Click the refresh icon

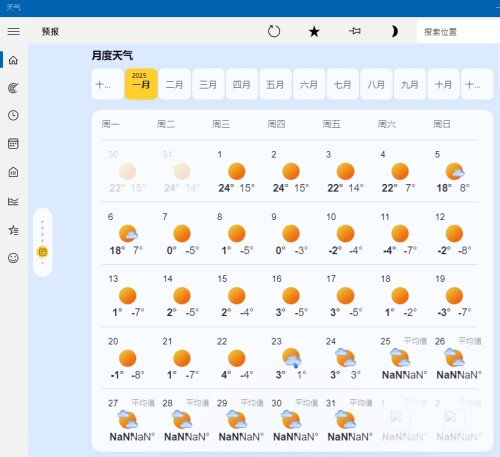274,32
